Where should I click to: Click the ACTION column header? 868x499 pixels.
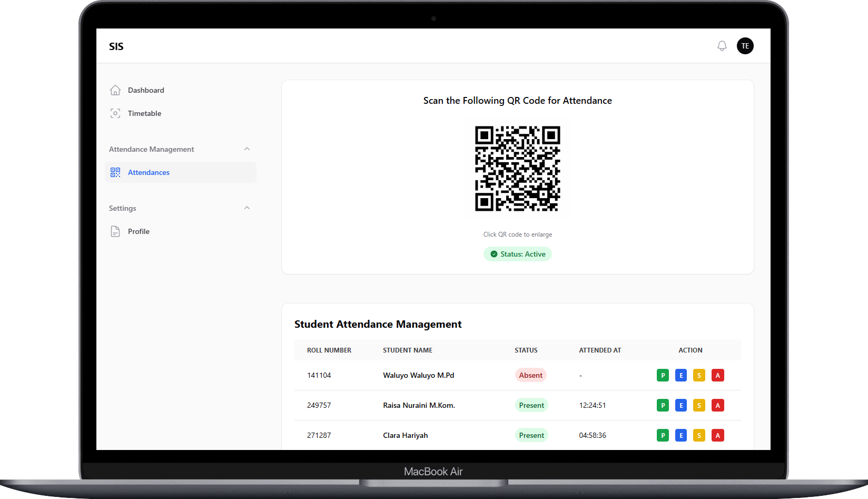pos(691,350)
